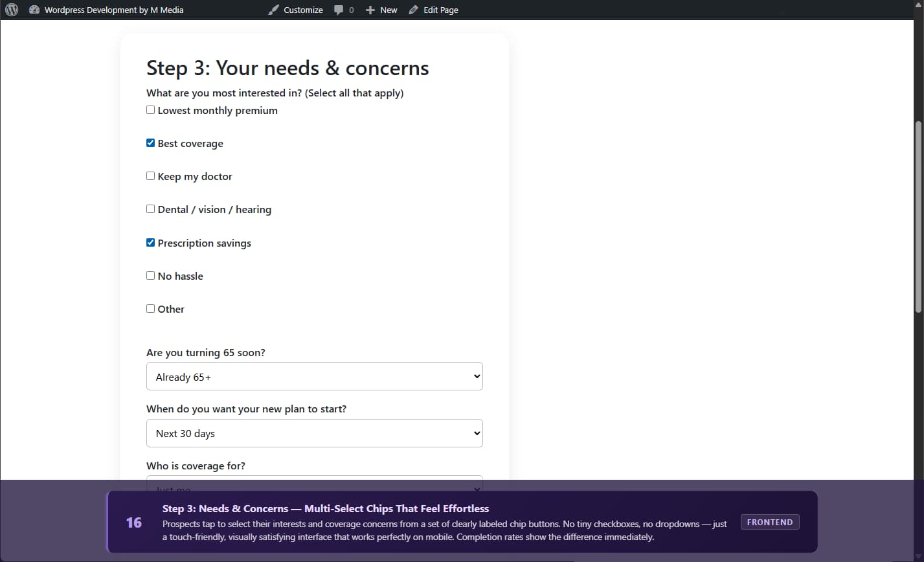
Task: Open the site globe icon beside the site name
Action: click(x=34, y=10)
